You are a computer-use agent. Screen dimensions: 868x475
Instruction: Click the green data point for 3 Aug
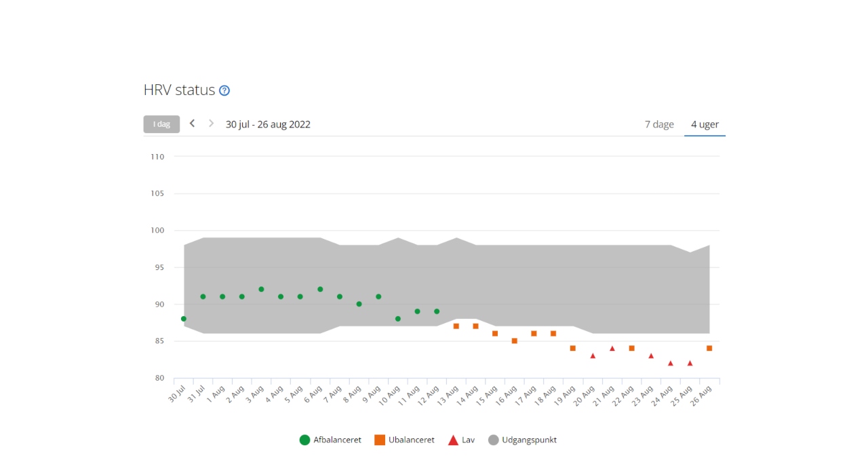tap(261, 289)
